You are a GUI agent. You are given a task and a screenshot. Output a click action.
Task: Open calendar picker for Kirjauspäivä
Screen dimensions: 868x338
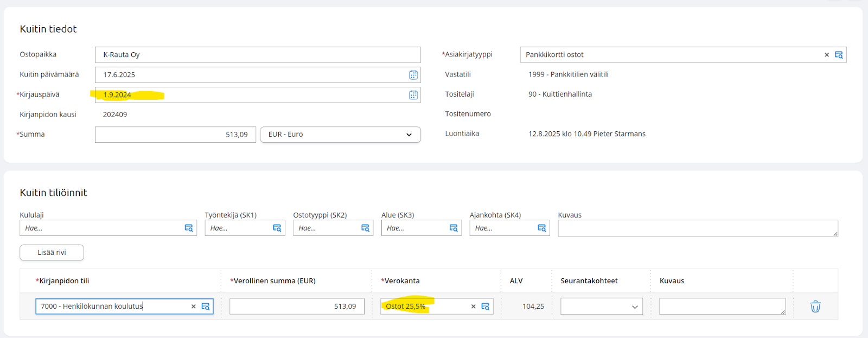click(x=413, y=95)
